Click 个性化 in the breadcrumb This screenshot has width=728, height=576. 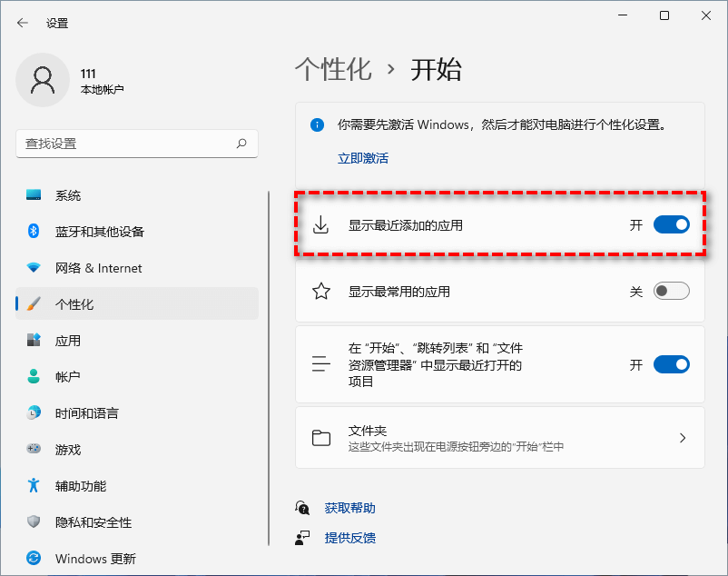[x=333, y=70]
